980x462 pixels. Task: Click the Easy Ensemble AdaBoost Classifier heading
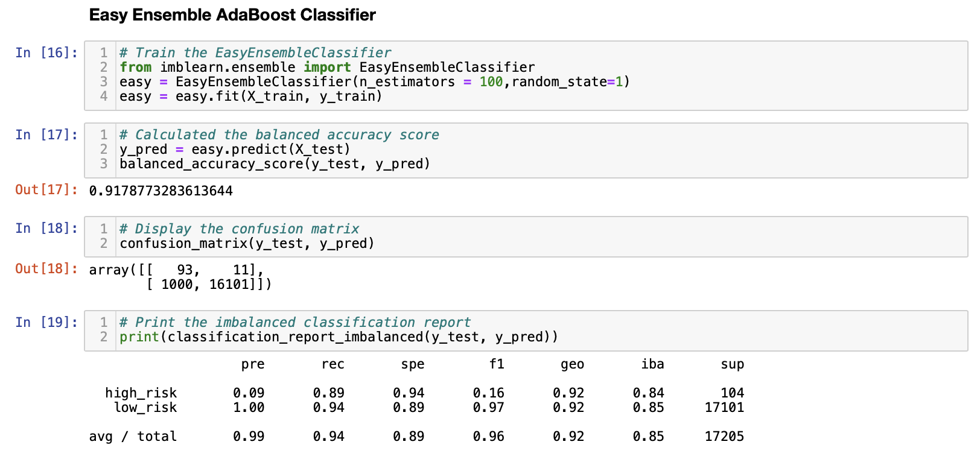[232, 15]
